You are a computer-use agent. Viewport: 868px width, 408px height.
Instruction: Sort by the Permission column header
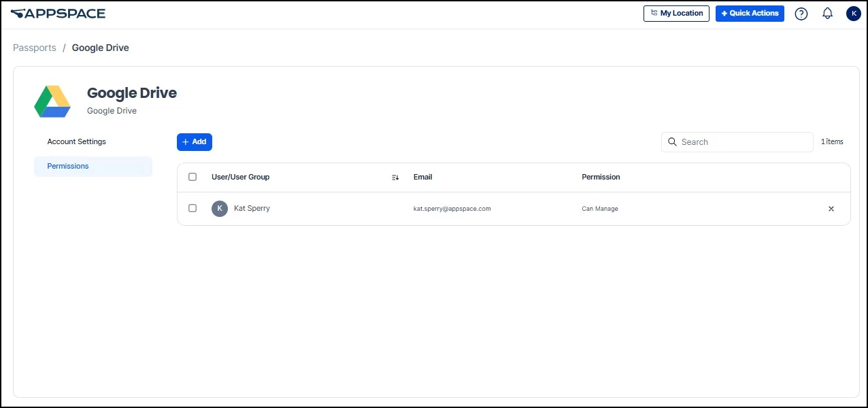click(x=601, y=177)
